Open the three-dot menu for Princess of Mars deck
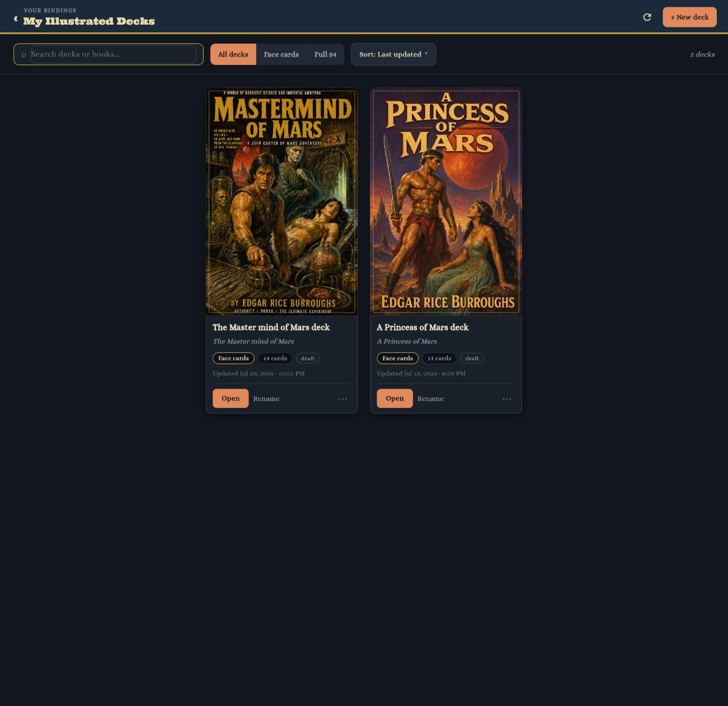Viewport: 728px width, 706px height. tap(507, 399)
